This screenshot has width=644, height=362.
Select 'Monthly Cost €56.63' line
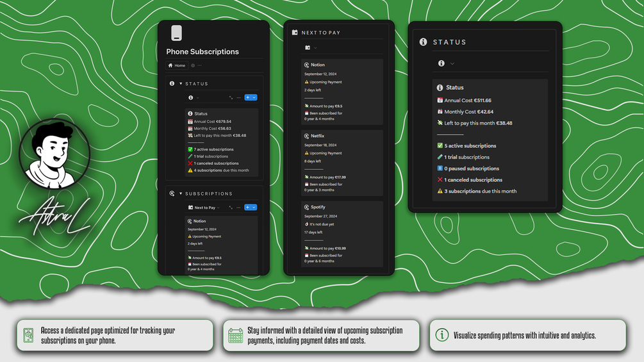(x=210, y=129)
